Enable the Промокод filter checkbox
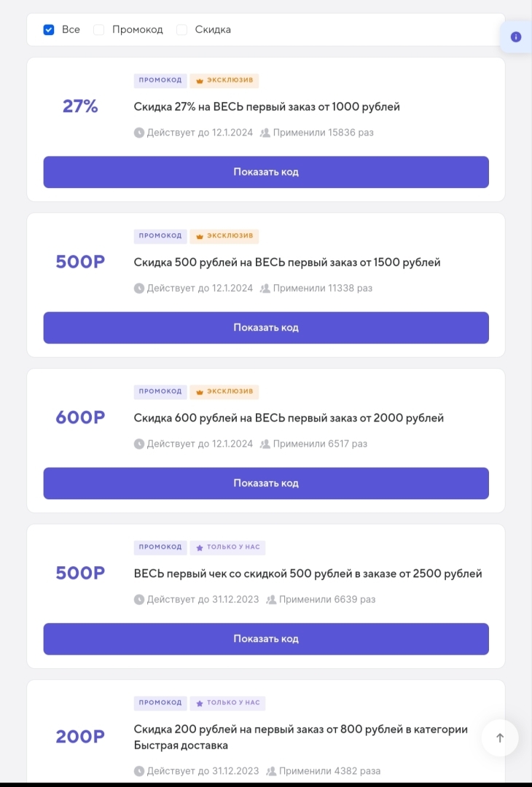This screenshot has width=532, height=787. (x=98, y=29)
